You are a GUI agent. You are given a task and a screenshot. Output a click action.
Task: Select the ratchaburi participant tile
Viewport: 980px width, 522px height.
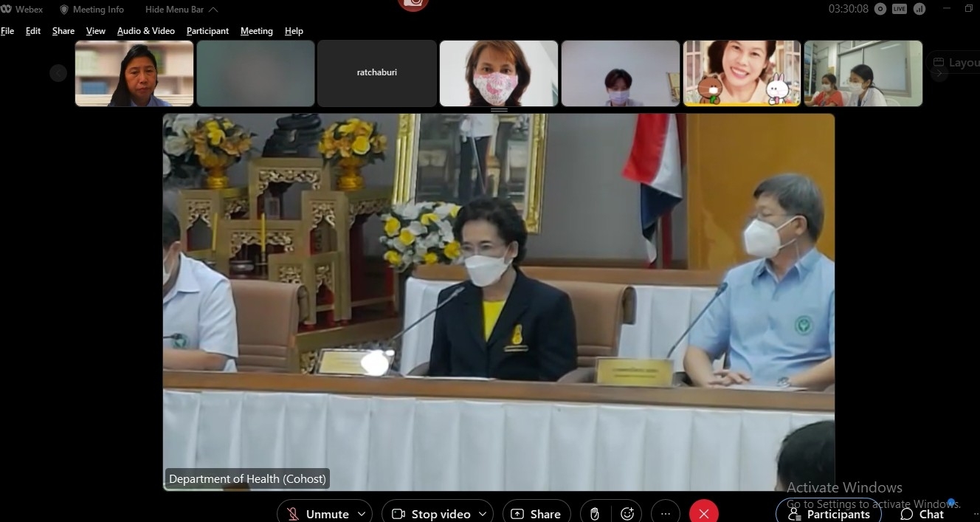(377, 73)
